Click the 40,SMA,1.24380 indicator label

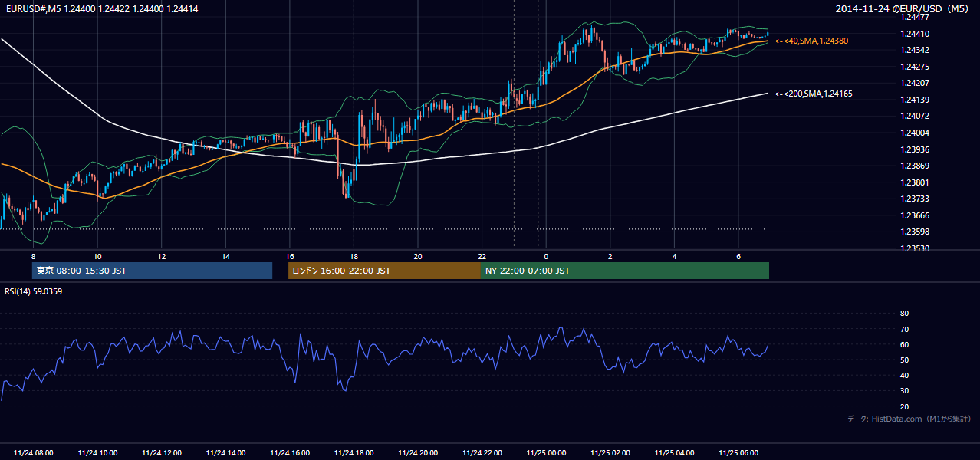811,41
